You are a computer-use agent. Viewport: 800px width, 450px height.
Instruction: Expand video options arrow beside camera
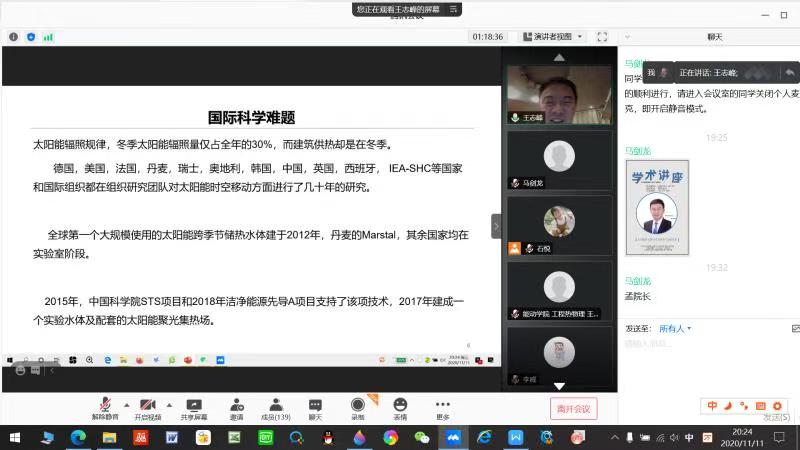[x=169, y=402]
